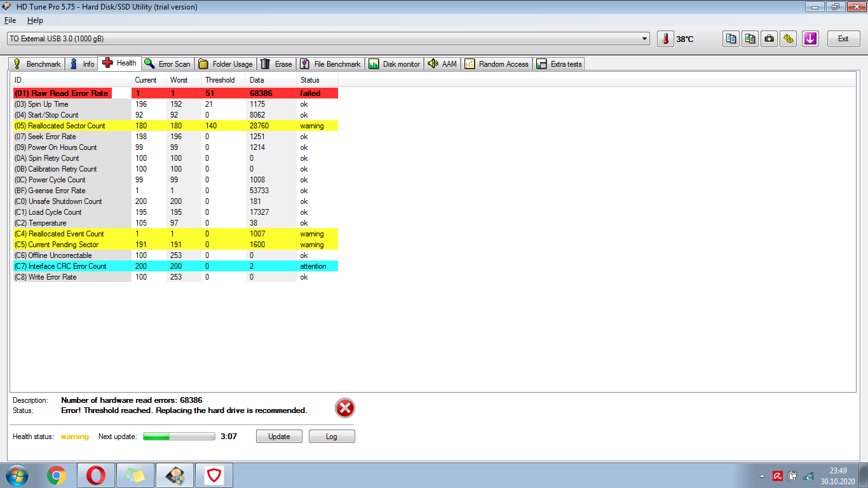Save a screenshot with the camera icon
The width and height of the screenshot is (868, 488).
pos(770,39)
